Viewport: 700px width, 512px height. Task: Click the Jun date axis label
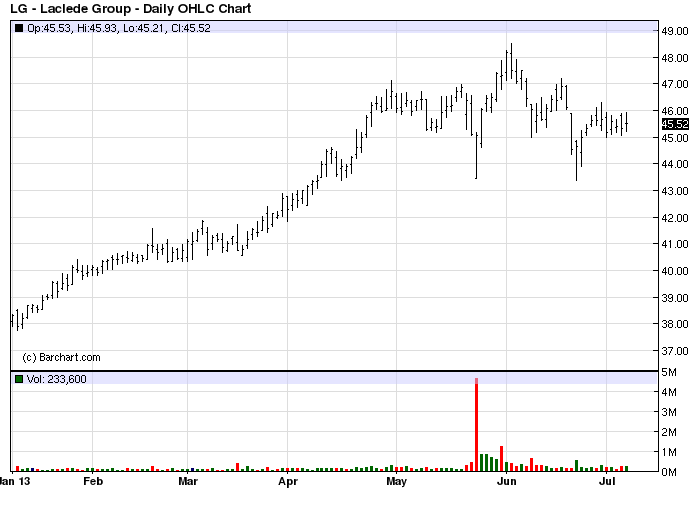point(507,481)
